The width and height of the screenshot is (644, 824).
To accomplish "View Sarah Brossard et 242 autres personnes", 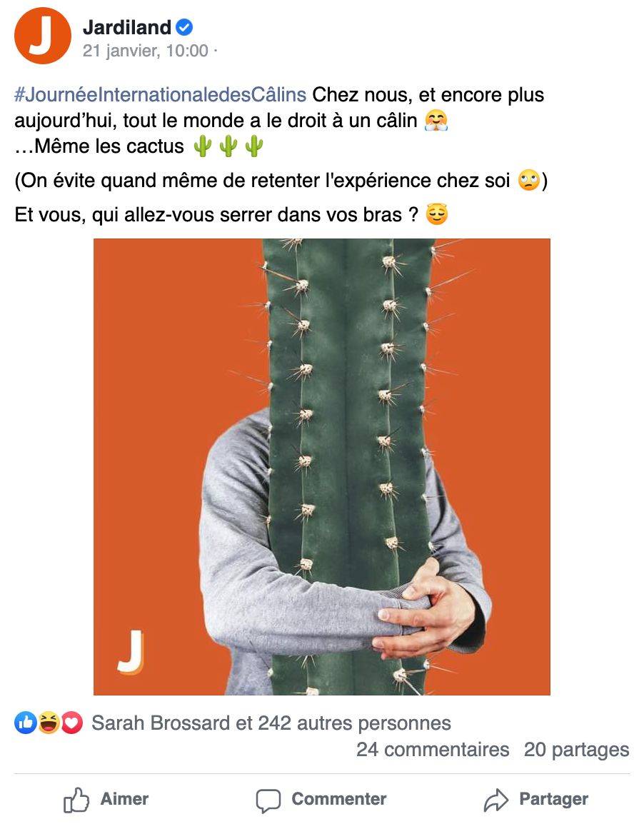I will [271, 723].
